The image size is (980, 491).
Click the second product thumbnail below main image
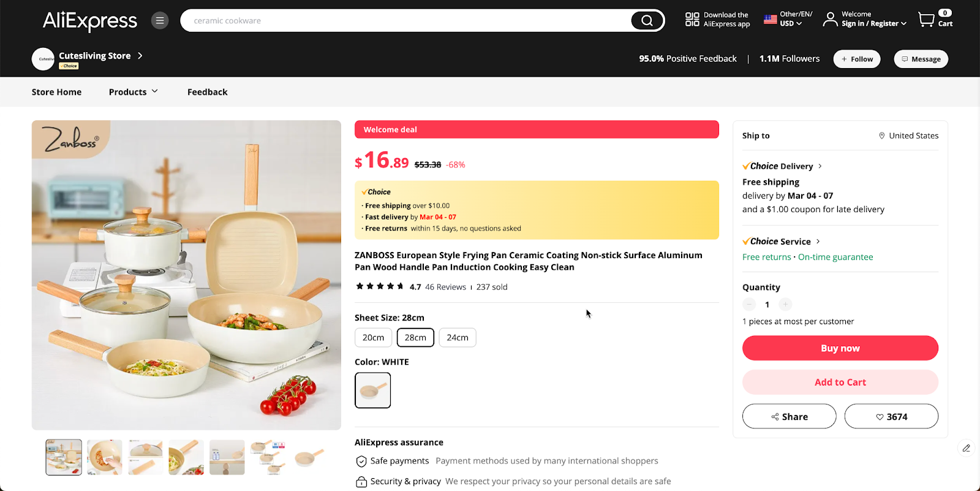pos(104,457)
